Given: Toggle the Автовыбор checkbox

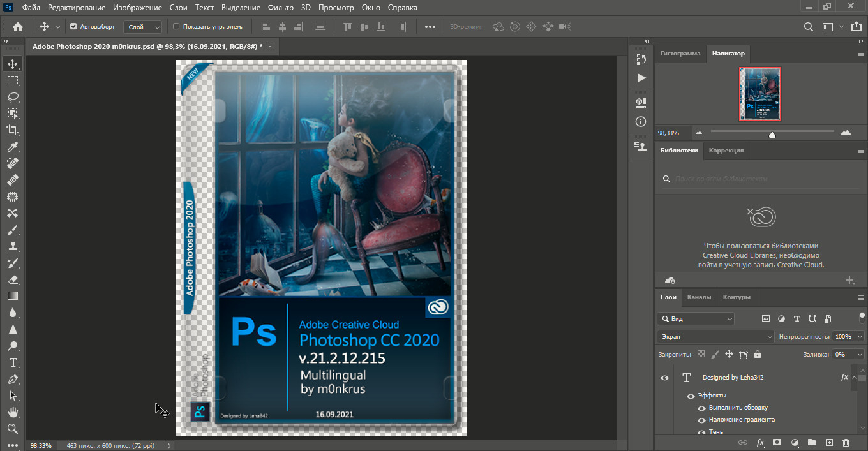Looking at the screenshot, I should pos(73,27).
